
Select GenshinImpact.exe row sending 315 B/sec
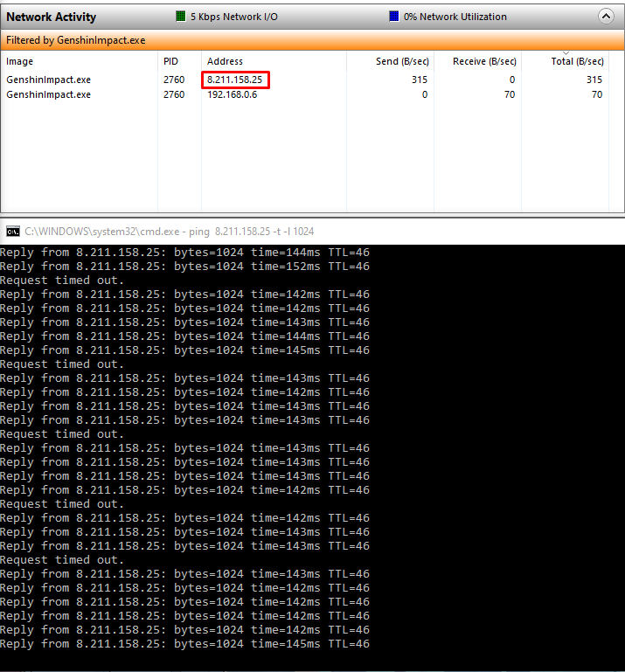click(305, 80)
